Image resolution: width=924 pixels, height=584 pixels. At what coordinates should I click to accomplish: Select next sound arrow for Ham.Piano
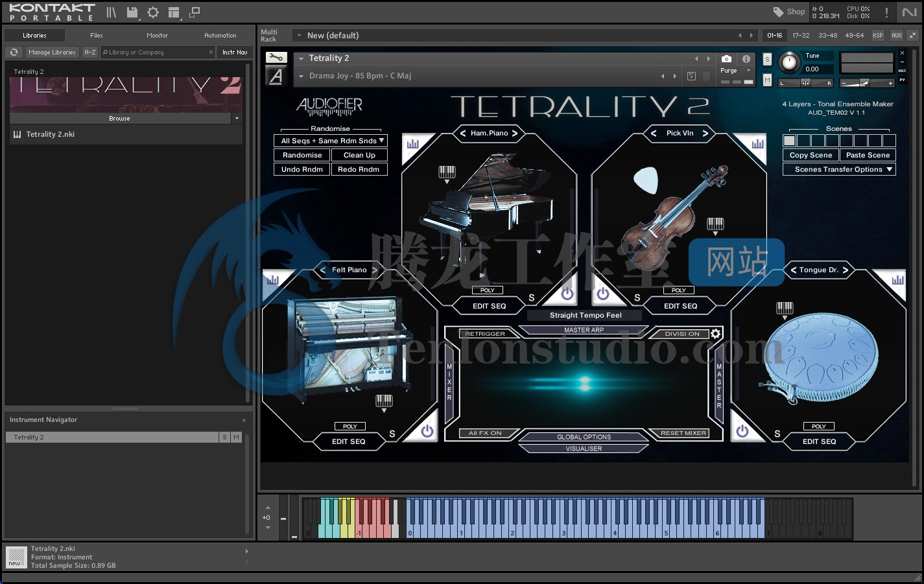515,134
